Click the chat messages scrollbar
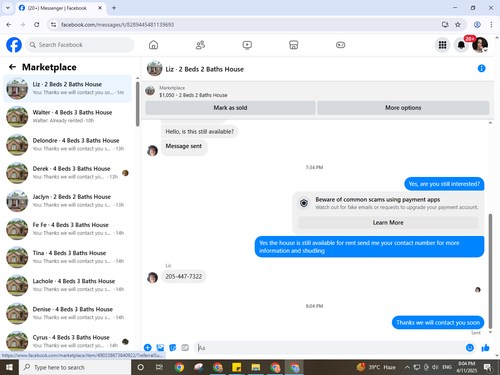500x375 pixels. coord(490,271)
